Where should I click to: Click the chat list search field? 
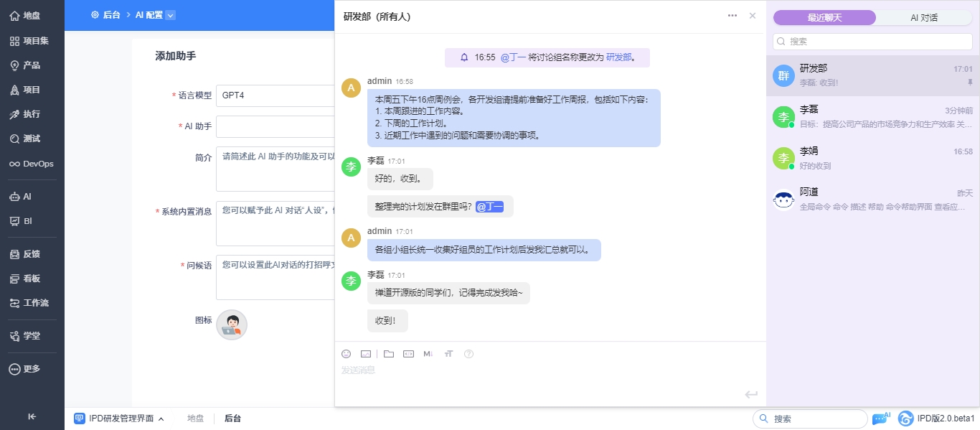tap(872, 42)
